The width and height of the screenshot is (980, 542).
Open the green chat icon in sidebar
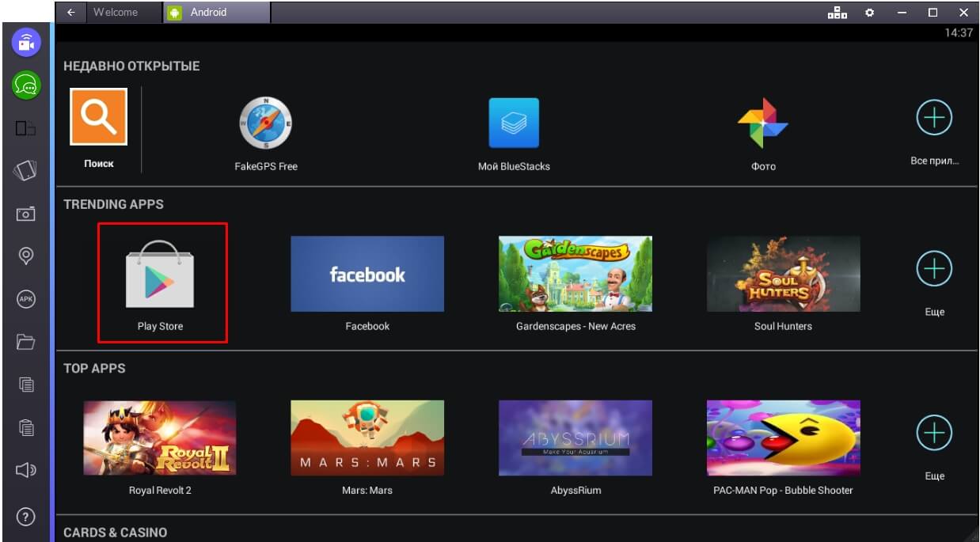25,85
